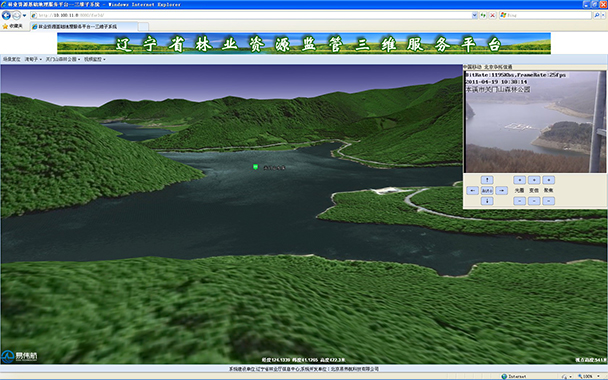Increase focus with button above 聚焦
The width and height of the screenshot is (608, 380).
tap(548, 180)
